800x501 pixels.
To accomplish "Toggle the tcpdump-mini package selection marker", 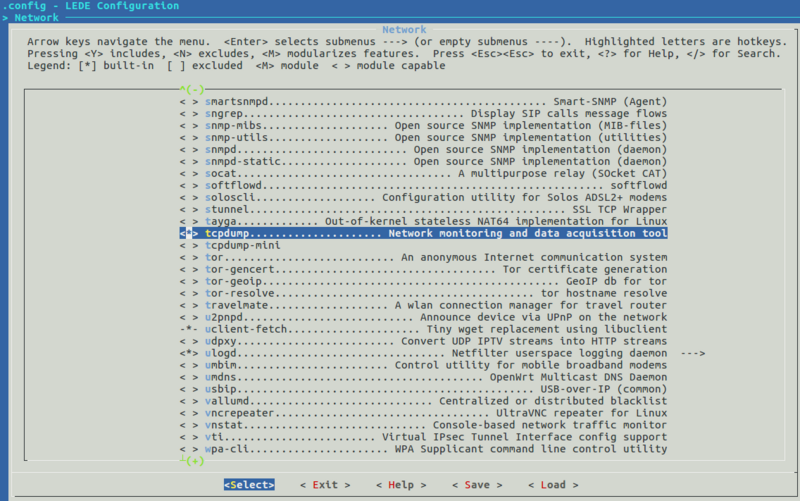I will pyautogui.click(x=189, y=245).
